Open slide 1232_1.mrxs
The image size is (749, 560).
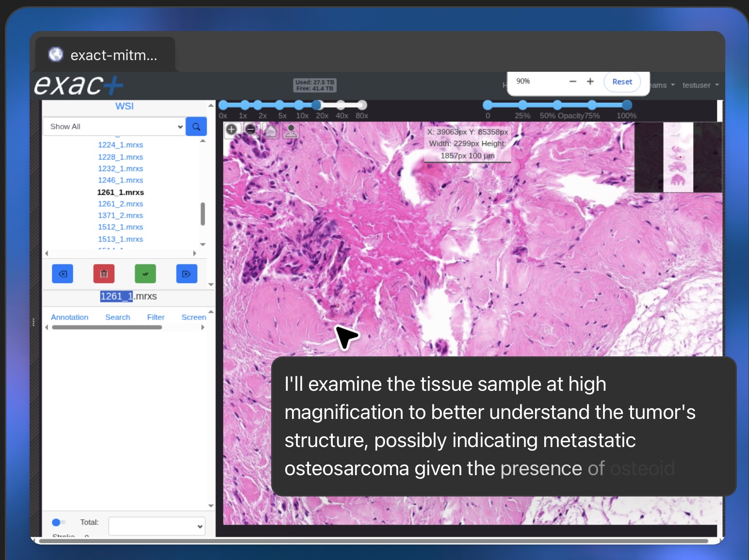coord(121,169)
